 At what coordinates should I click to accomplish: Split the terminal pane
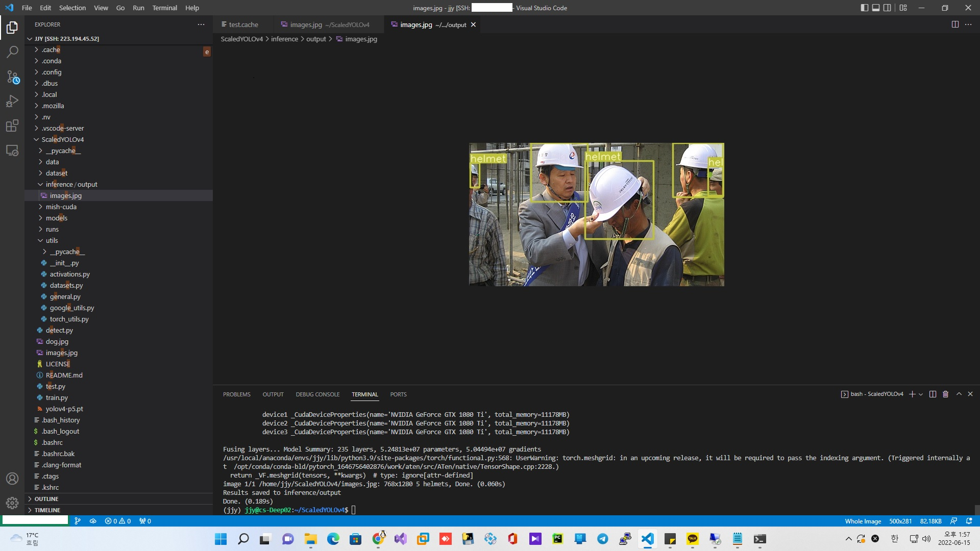(x=933, y=394)
